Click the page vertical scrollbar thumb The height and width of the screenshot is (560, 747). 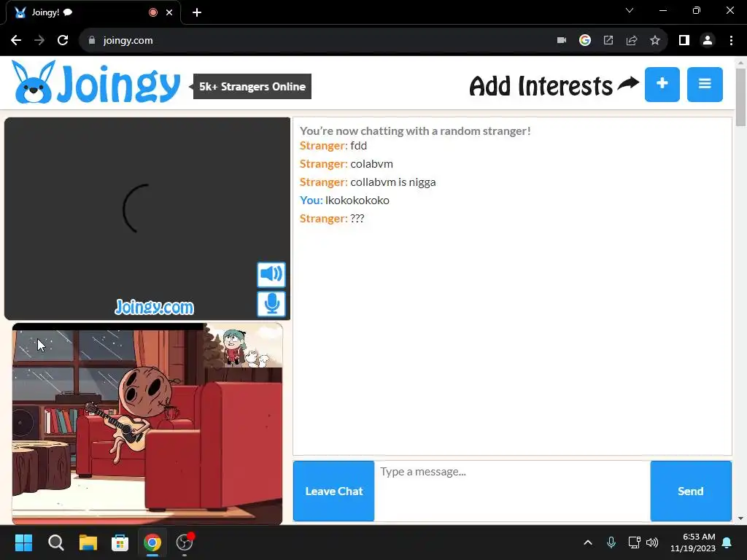pos(740,97)
